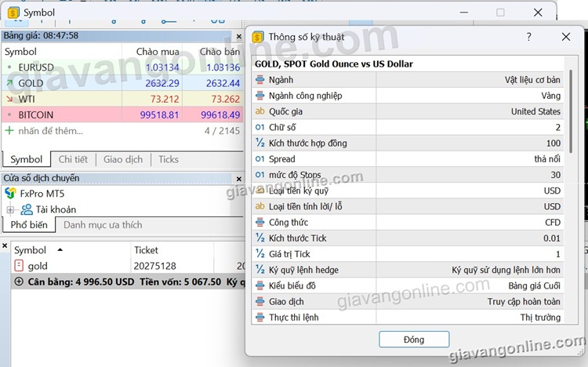This screenshot has width=588, height=367.
Task: Click the dialog's vertical scrollbar
Action: click(579, 188)
